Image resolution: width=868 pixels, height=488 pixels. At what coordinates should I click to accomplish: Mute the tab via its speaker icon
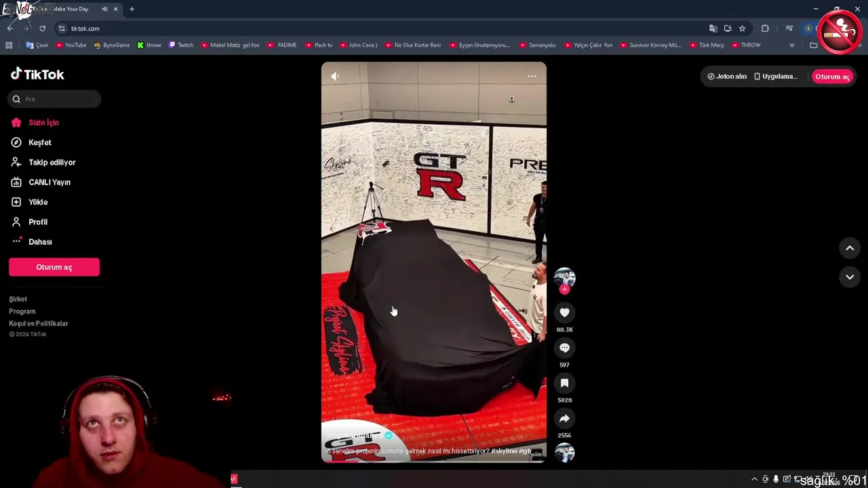pos(104,9)
